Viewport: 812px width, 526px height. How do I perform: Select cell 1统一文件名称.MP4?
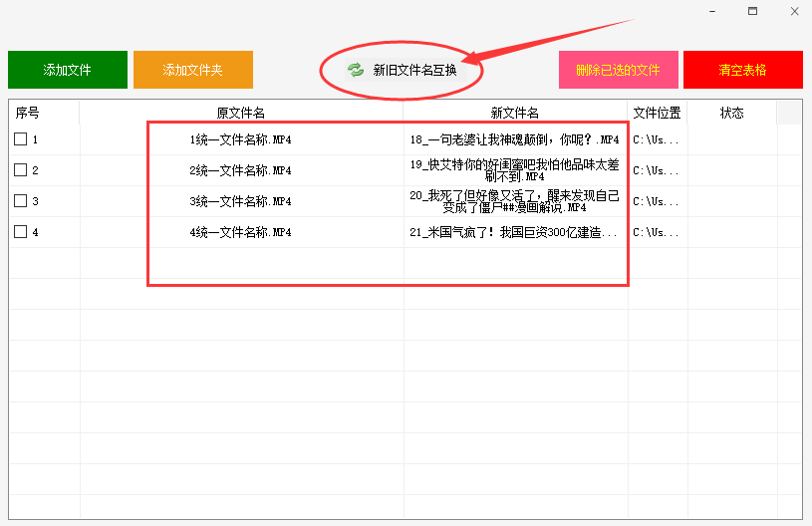coord(241,139)
